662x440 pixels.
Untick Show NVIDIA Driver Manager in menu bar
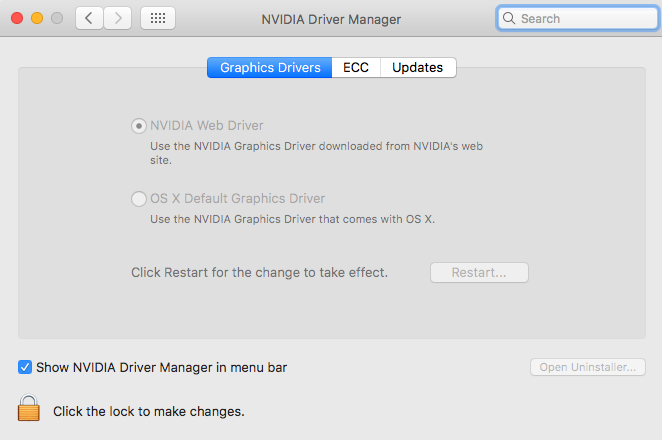[x=25, y=367]
